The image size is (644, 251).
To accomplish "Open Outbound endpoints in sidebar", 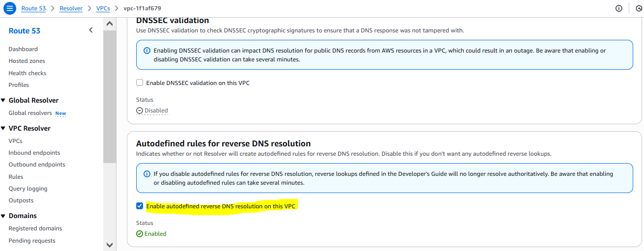I will click(37, 165).
